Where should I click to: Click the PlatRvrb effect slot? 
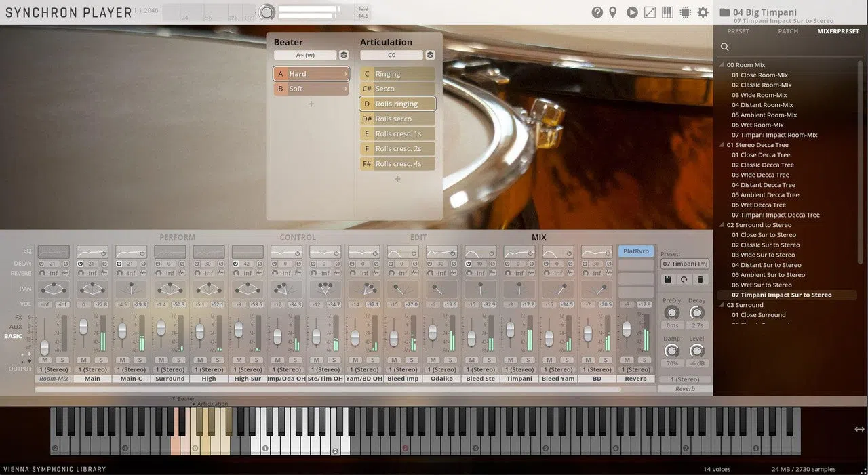point(636,251)
